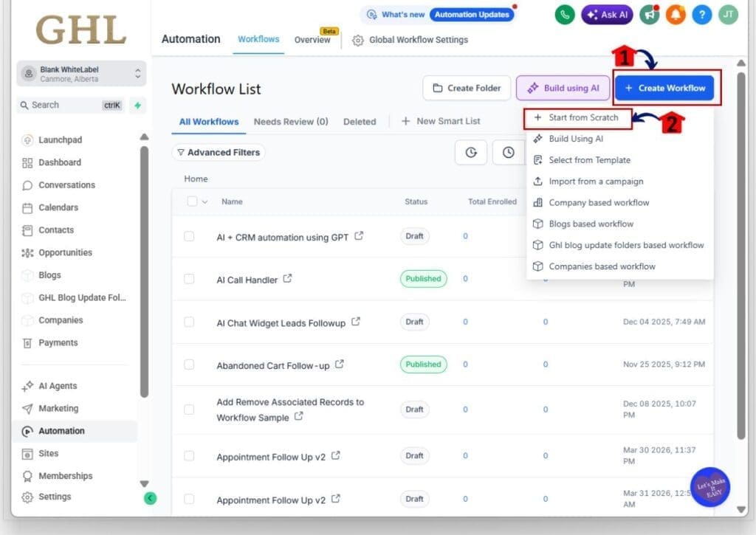Click into the sidebar Search field
The image size is (756, 535).
click(x=63, y=106)
